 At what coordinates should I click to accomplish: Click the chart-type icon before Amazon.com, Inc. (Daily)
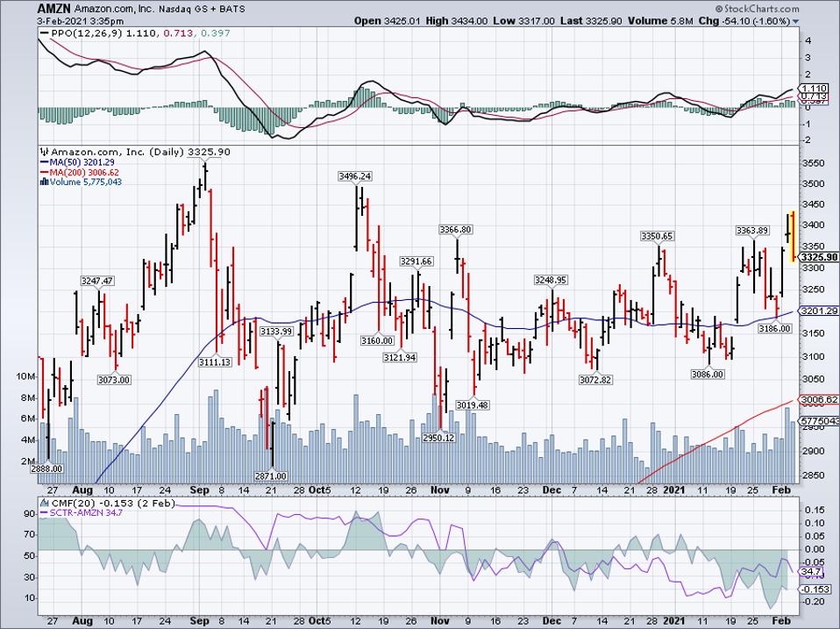46,152
